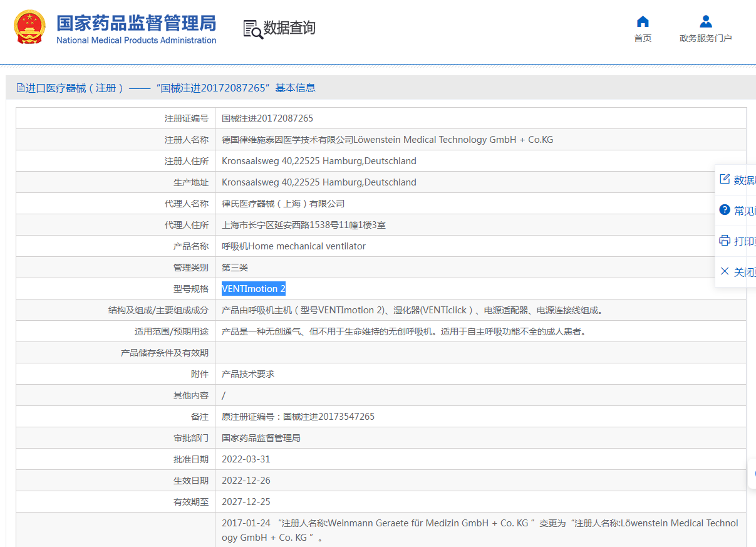
Task: Click approving department 国家药品监督管理局 value
Action: 261,438
